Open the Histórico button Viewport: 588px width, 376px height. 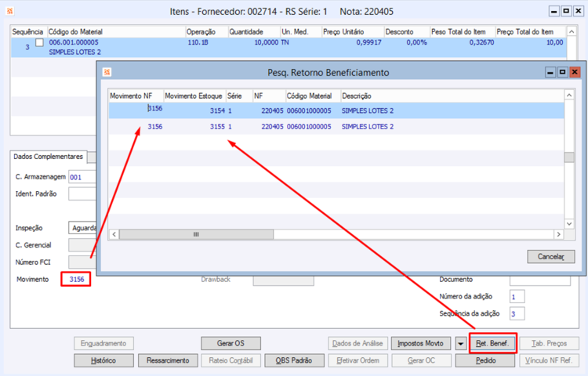103,360
